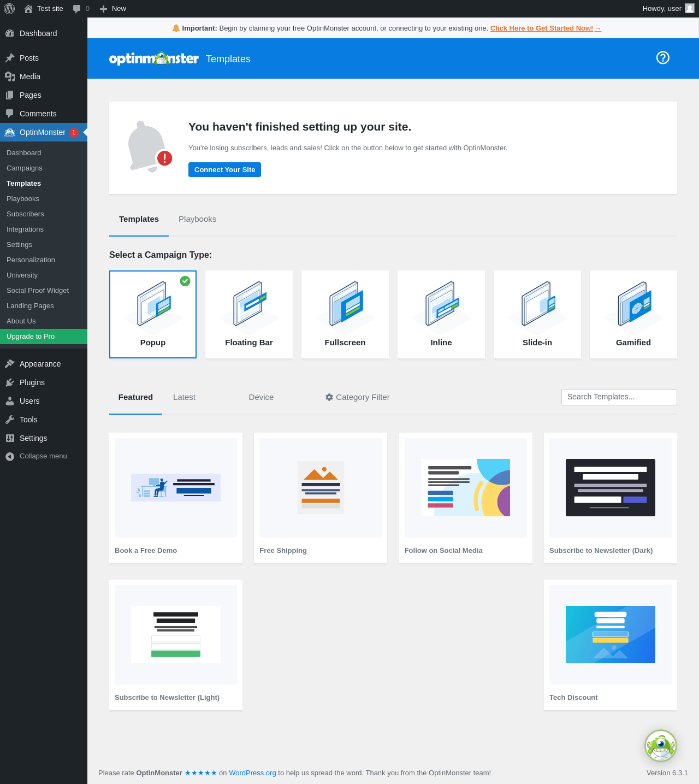Choose the Tech Discount template

pyautogui.click(x=611, y=645)
